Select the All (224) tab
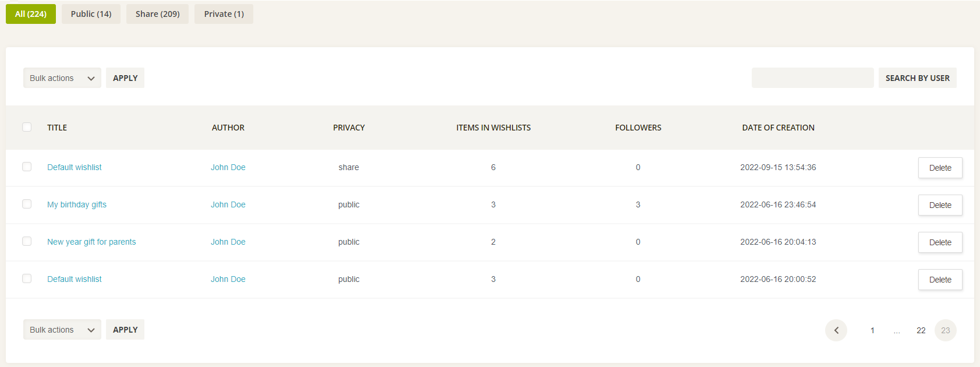The height and width of the screenshot is (367, 980). [x=31, y=14]
